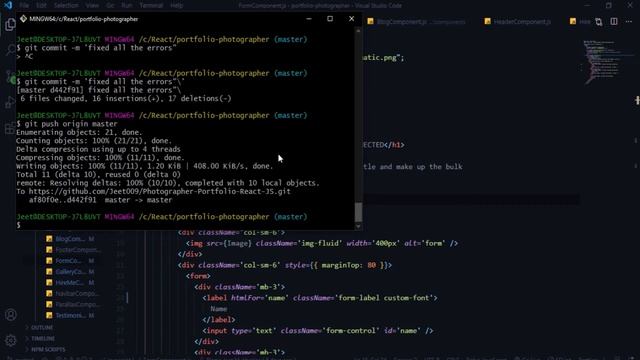Click the terminal scroll-down arrow
The image size is (640, 360).
click(358, 226)
